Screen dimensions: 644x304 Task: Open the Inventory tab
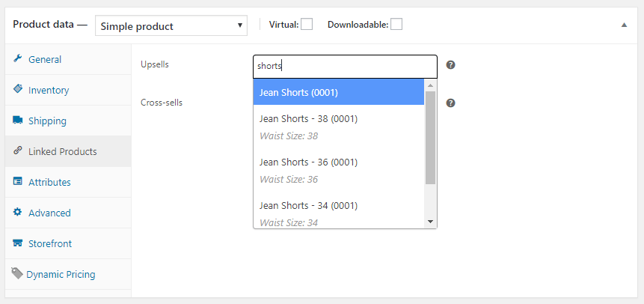(68, 90)
